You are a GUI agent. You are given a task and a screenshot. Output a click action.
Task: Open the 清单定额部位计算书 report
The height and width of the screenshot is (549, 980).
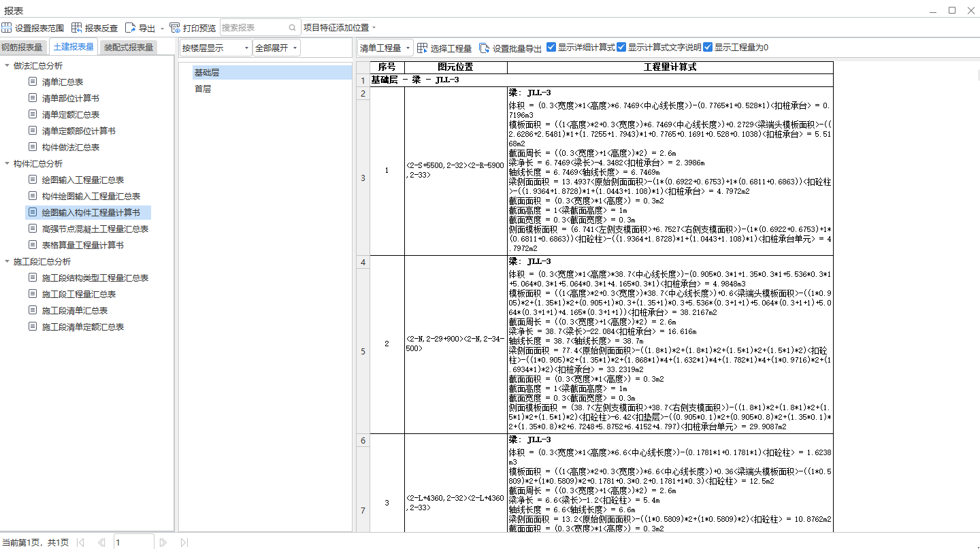[79, 131]
